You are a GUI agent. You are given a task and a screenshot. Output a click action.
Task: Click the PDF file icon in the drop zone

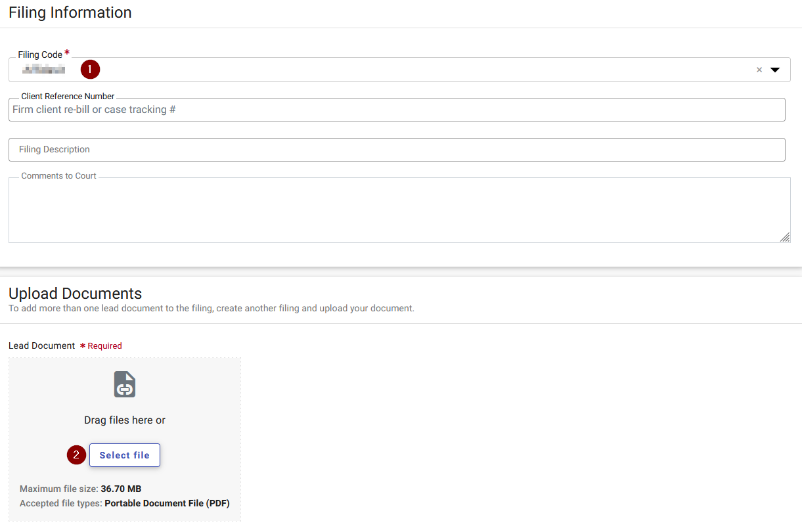tap(124, 384)
